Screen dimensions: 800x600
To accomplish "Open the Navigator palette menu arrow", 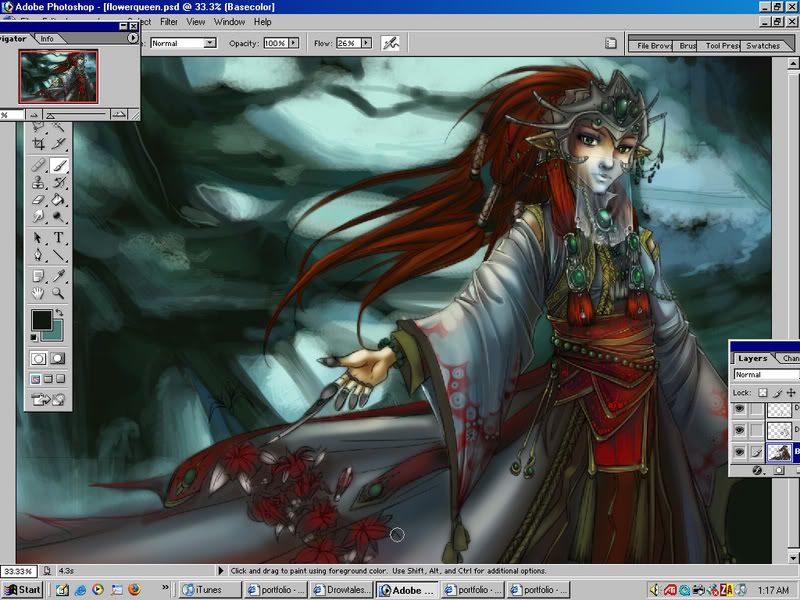I will pos(133,38).
